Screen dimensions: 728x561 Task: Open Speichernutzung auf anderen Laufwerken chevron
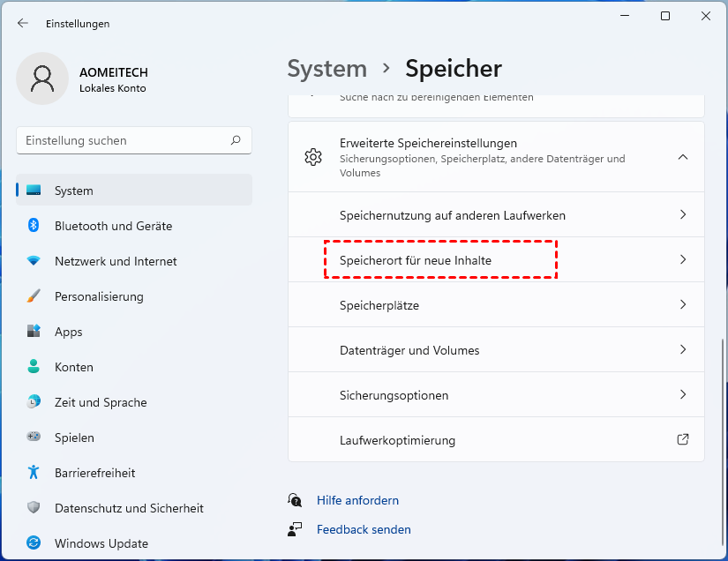point(682,214)
